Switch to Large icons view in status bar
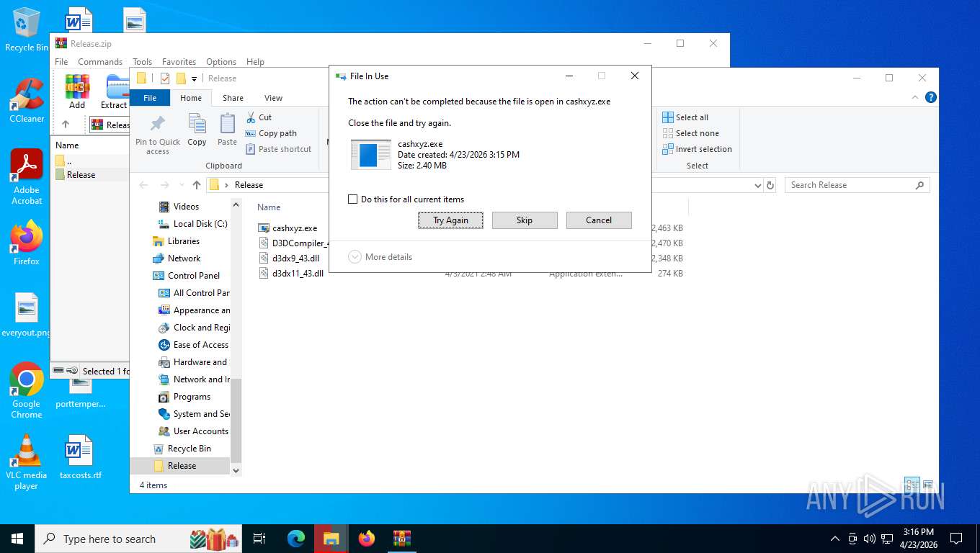Image resolution: width=980 pixels, height=553 pixels. (x=928, y=485)
